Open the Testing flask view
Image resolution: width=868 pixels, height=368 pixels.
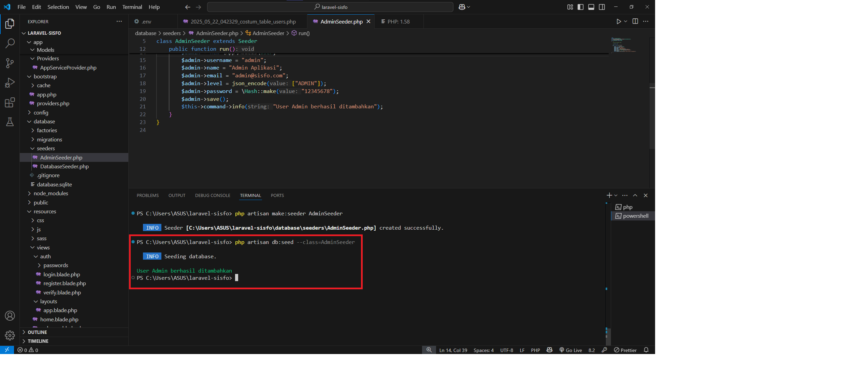[10, 122]
